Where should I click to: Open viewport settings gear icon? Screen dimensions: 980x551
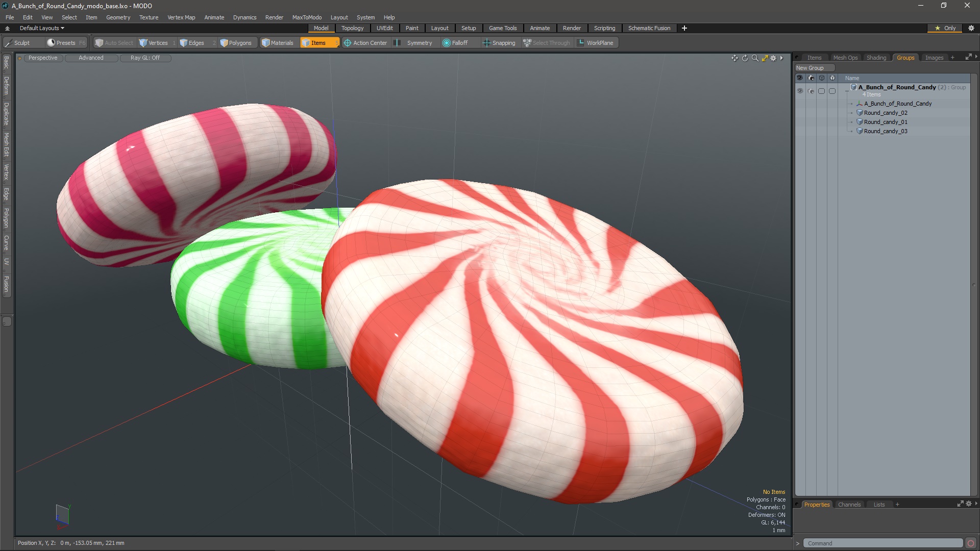[773, 58]
